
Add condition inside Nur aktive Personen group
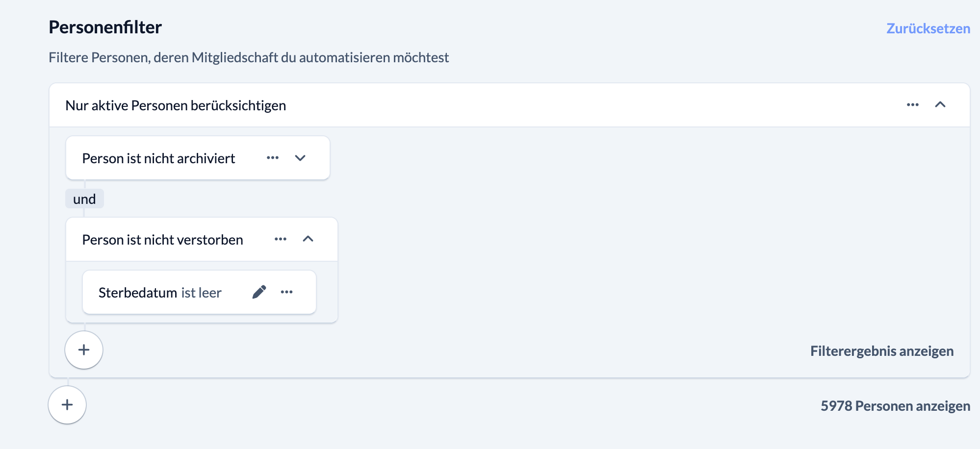pyautogui.click(x=84, y=350)
